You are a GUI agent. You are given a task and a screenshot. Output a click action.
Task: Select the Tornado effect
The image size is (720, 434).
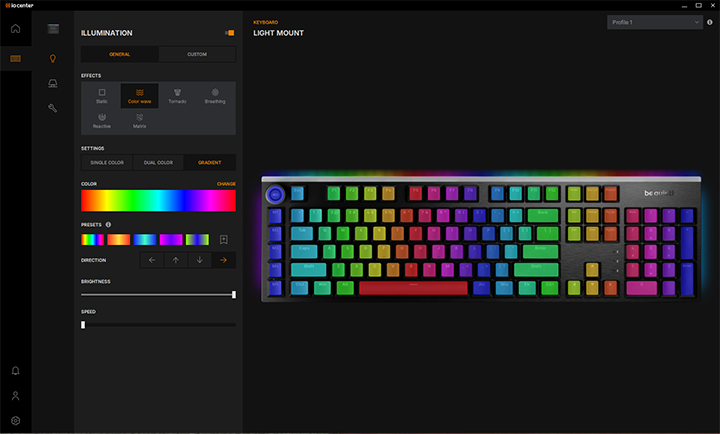pyautogui.click(x=177, y=95)
